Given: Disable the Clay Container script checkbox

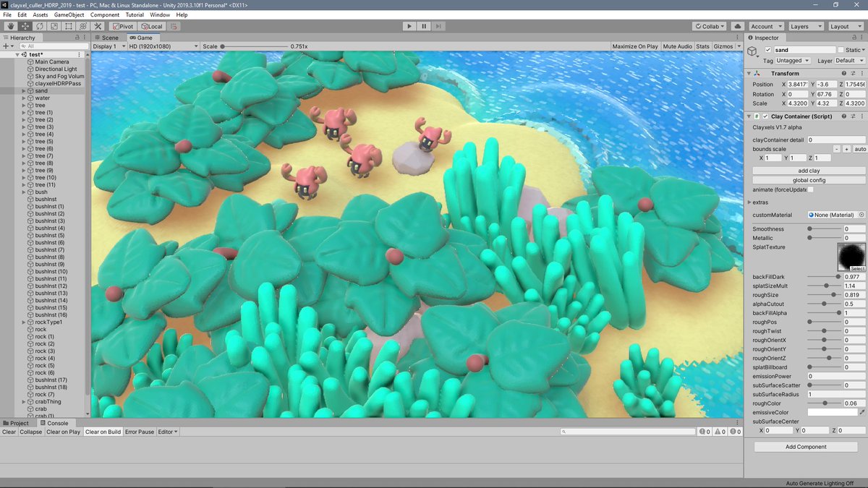Looking at the screenshot, I should tap(767, 116).
